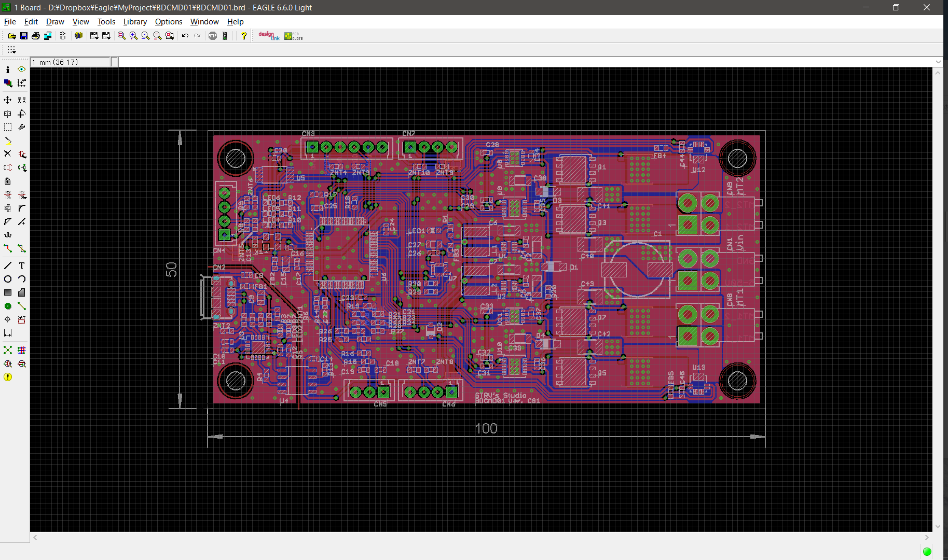Click the Zoom to fit icon
Screen dimensions: 948x560
point(121,36)
